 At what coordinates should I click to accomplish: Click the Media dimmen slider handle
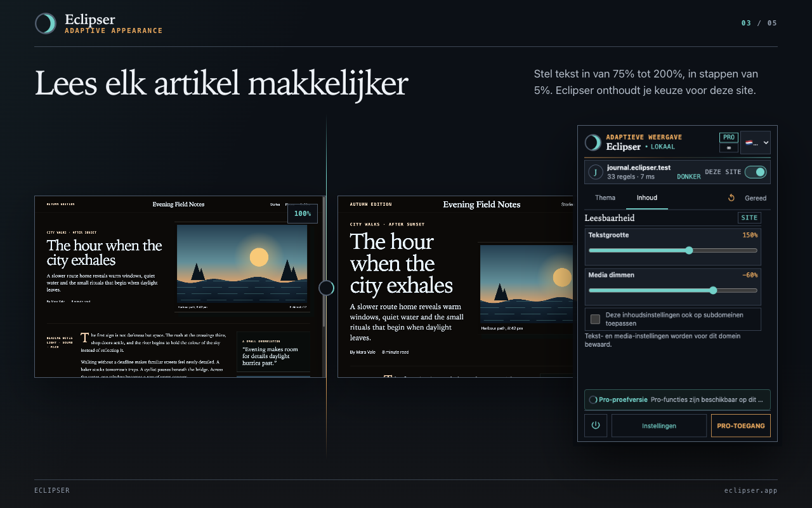tap(713, 290)
